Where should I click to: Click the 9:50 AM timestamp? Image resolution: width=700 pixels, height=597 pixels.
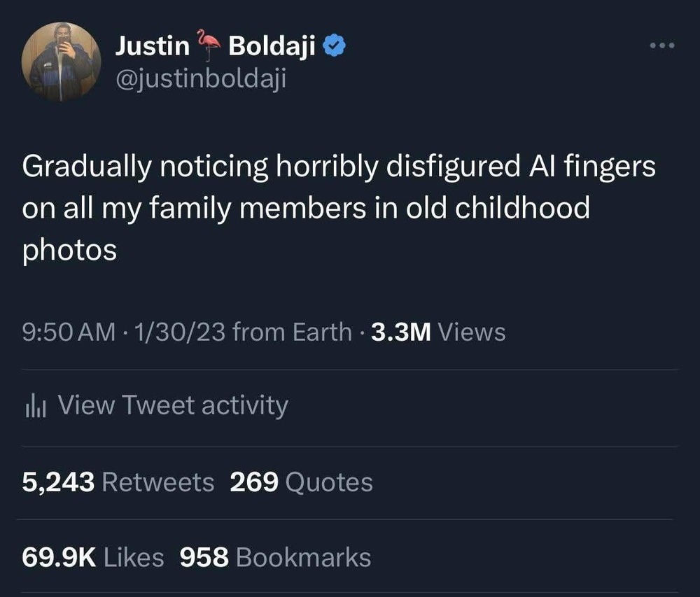(69, 332)
